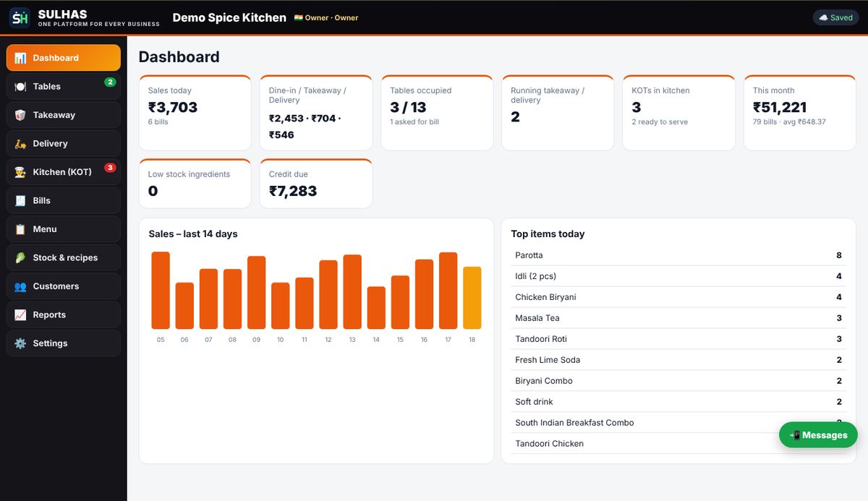Select Running takeaway / delivery card

[x=558, y=113]
